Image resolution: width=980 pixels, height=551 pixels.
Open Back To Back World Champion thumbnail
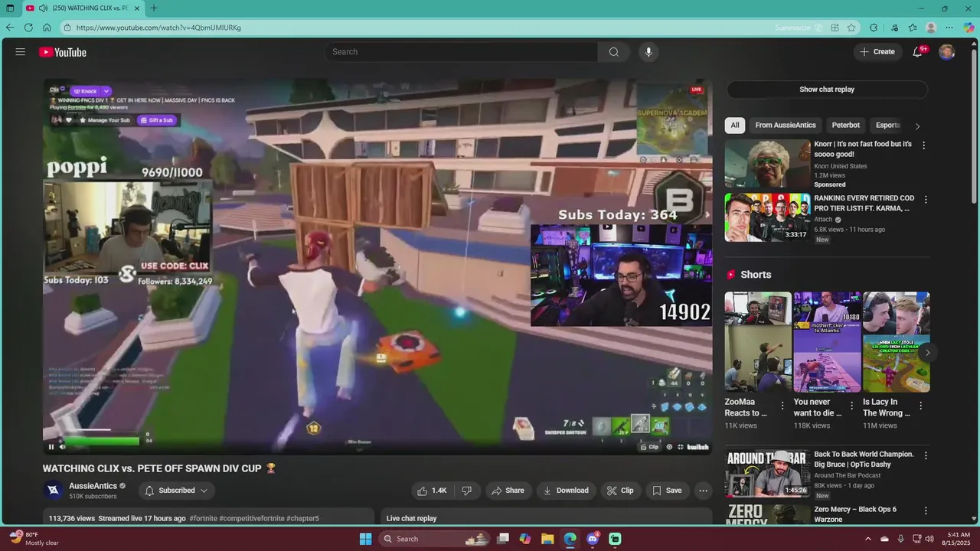767,474
